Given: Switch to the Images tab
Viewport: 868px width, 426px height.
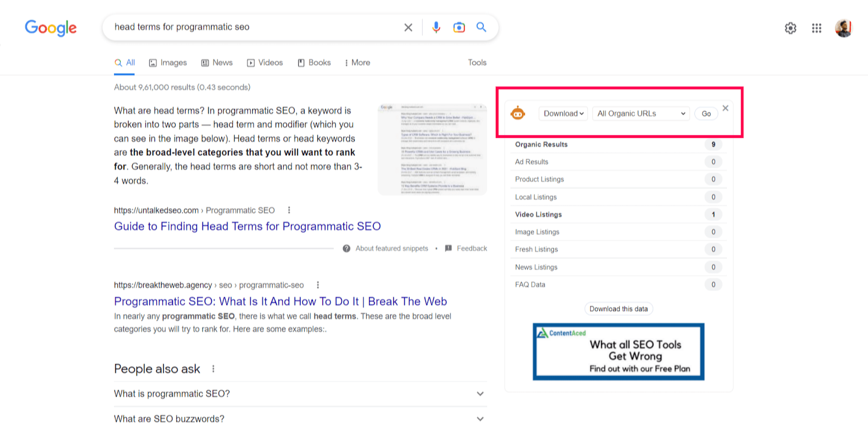Looking at the screenshot, I should coord(168,62).
